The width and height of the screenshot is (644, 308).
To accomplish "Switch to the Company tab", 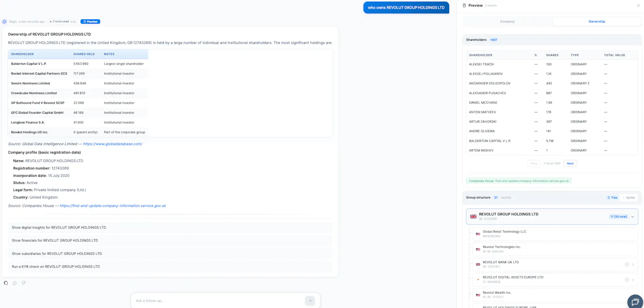I will tap(508, 22).
